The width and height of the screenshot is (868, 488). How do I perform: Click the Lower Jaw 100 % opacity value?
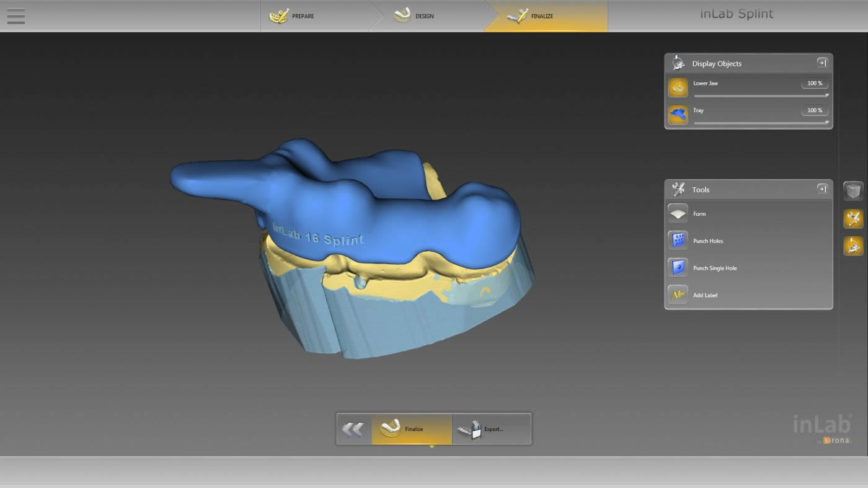pyautogui.click(x=815, y=83)
